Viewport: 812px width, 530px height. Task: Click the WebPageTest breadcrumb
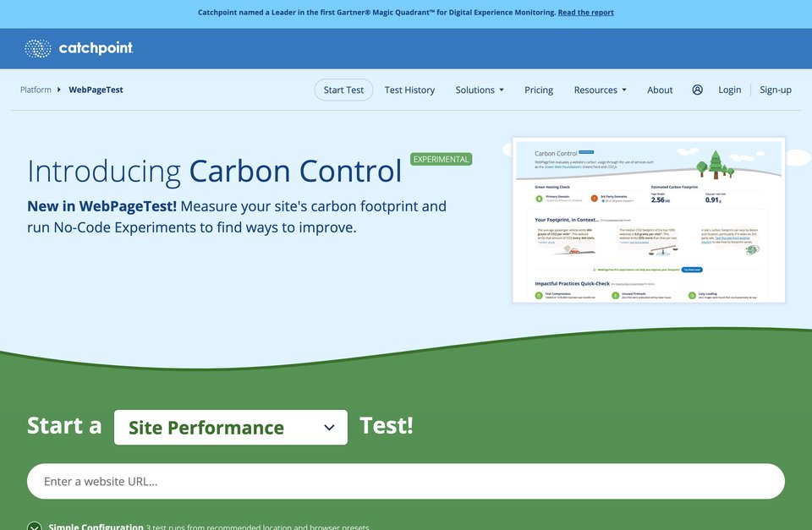[x=96, y=90]
